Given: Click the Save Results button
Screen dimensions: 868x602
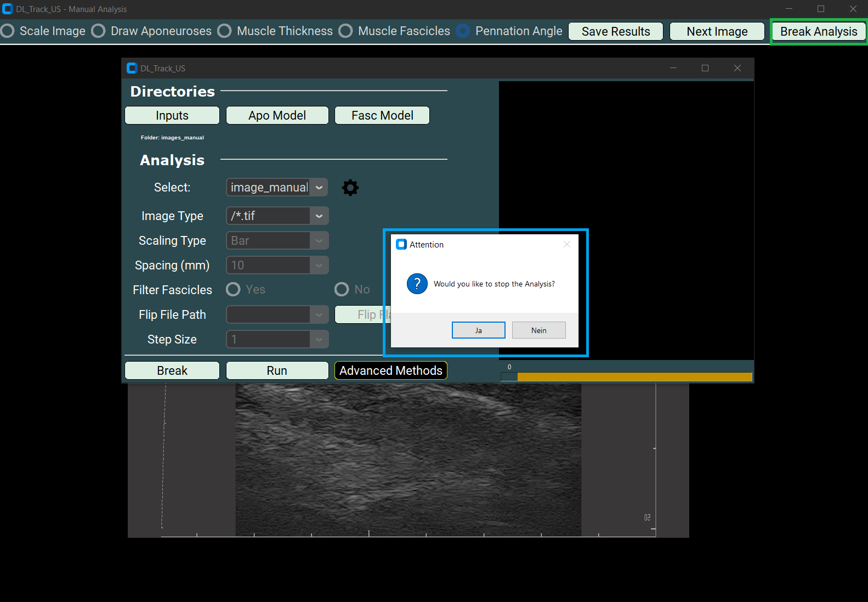Looking at the screenshot, I should click(615, 32).
